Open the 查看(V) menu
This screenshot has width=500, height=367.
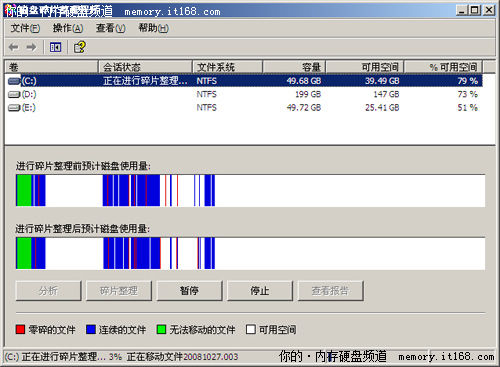pos(111,28)
